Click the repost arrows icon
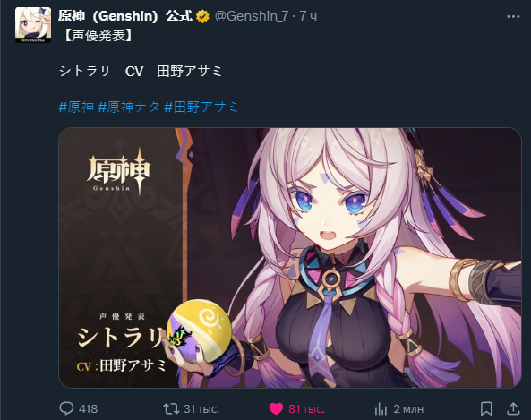Screen dimensions: 531x420 click(x=171, y=408)
